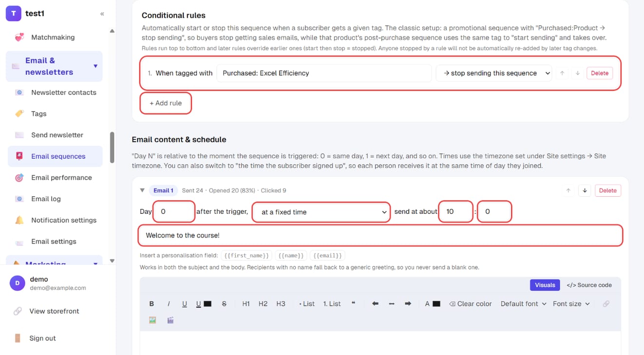Screen dimensions: 644x355
Task: Align text right with the right arrow
Action: (408, 304)
